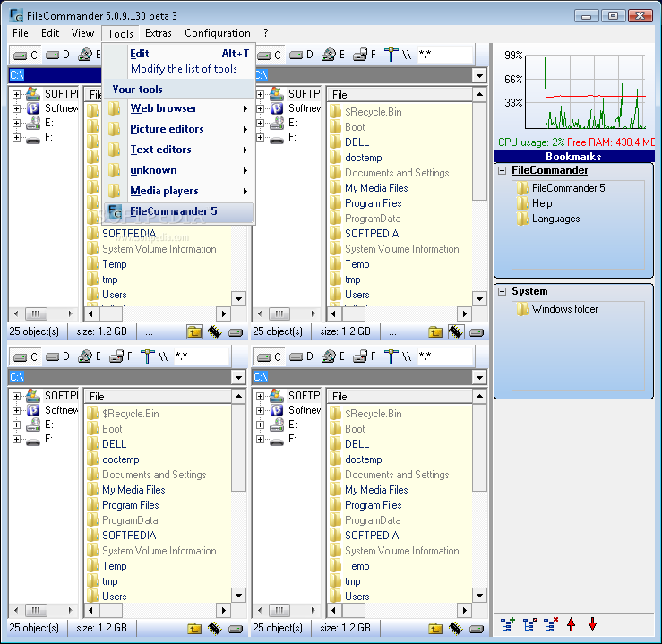This screenshot has width=662, height=644.
Task: Click memory chip icon in top-left panel status bar
Action: coord(214,332)
